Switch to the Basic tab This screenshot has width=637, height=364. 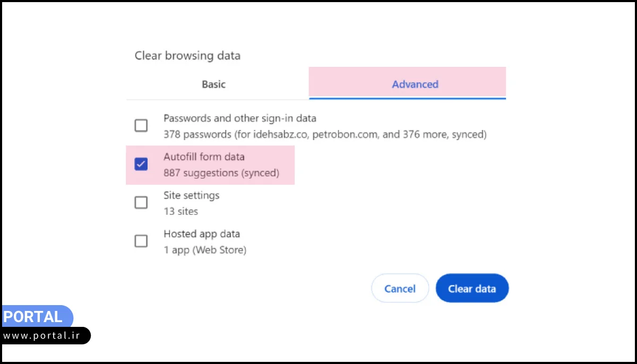click(x=214, y=84)
